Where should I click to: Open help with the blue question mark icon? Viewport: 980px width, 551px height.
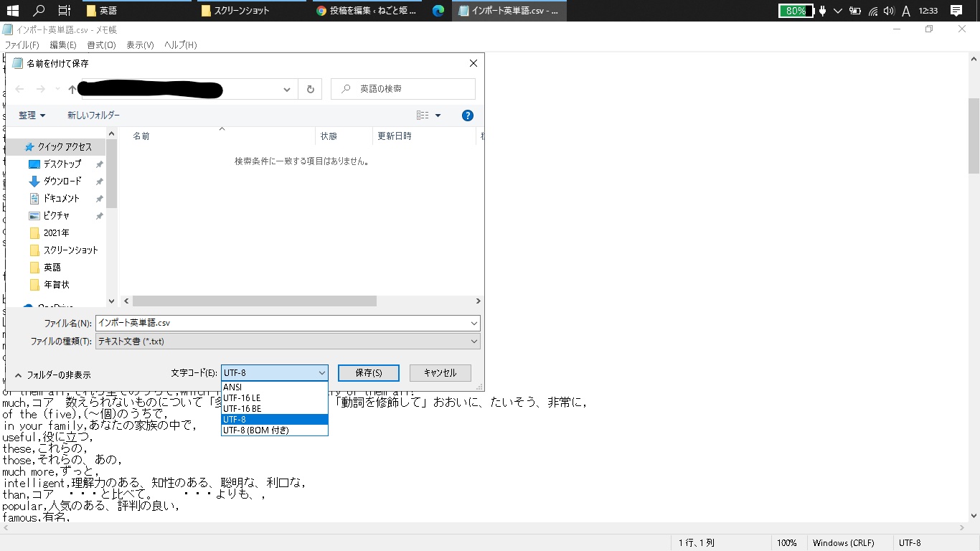coord(467,116)
